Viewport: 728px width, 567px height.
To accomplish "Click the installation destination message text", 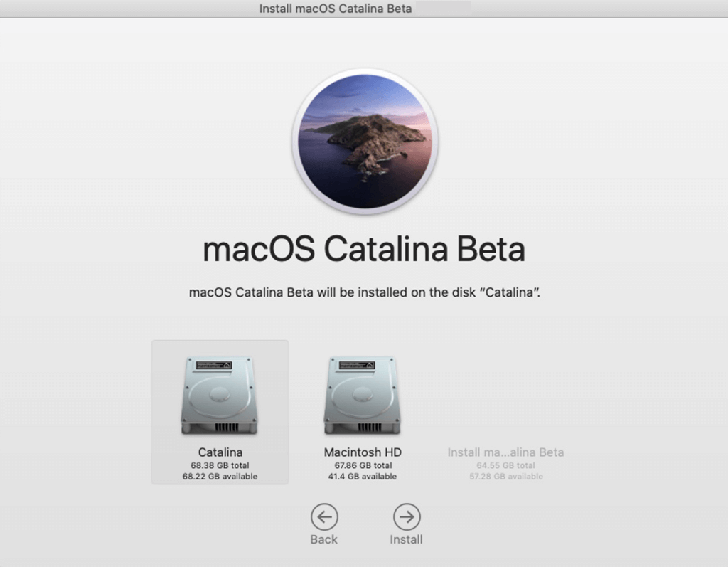I will pyautogui.click(x=365, y=292).
